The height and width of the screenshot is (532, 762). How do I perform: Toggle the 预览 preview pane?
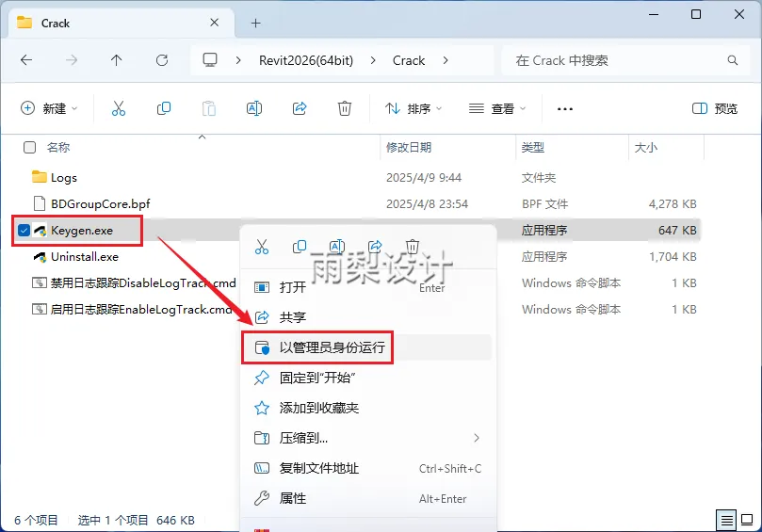(715, 108)
